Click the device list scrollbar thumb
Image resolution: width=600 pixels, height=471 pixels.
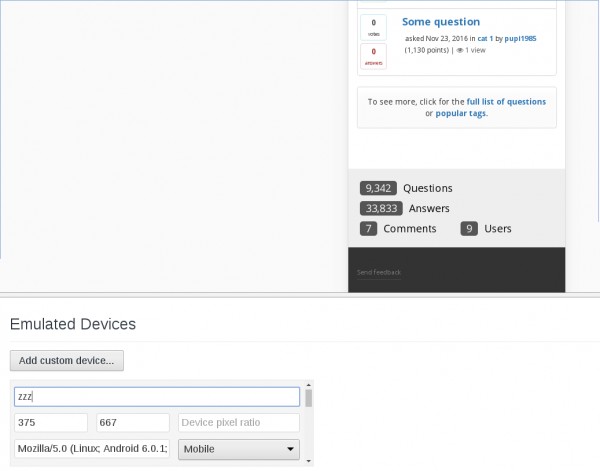309,399
